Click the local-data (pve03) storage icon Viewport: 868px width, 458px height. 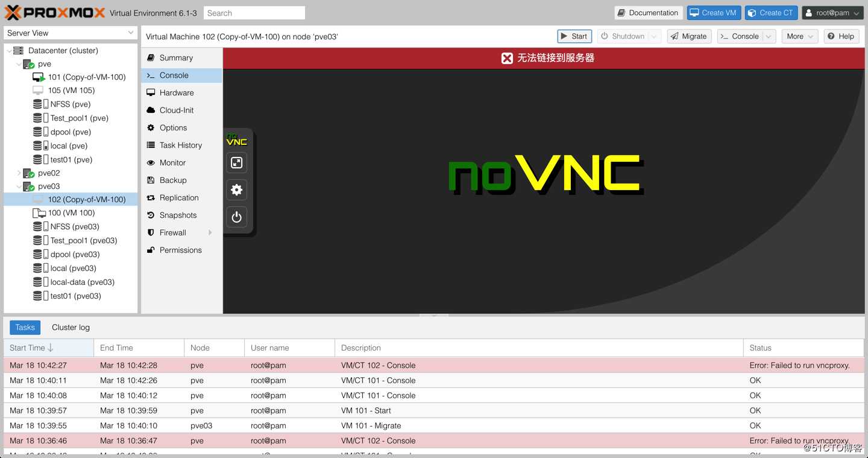pyautogui.click(x=40, y=282)
